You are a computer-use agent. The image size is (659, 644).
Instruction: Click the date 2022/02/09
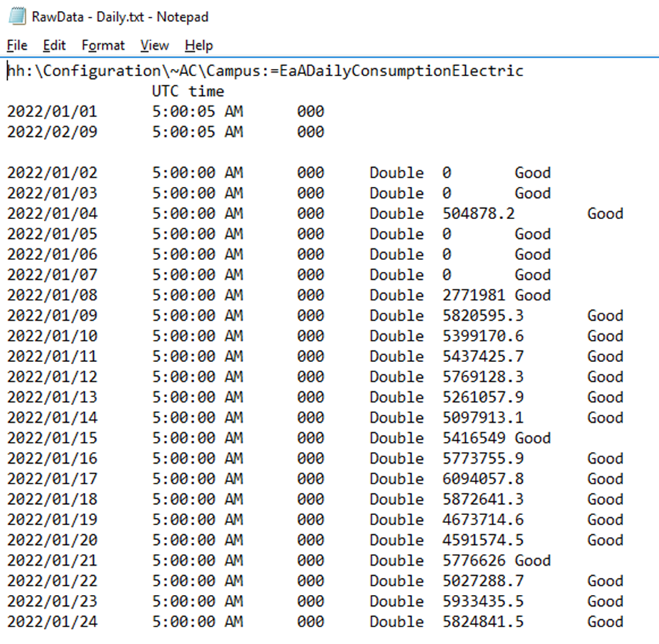pyautogui.click(x=52, y=132)
